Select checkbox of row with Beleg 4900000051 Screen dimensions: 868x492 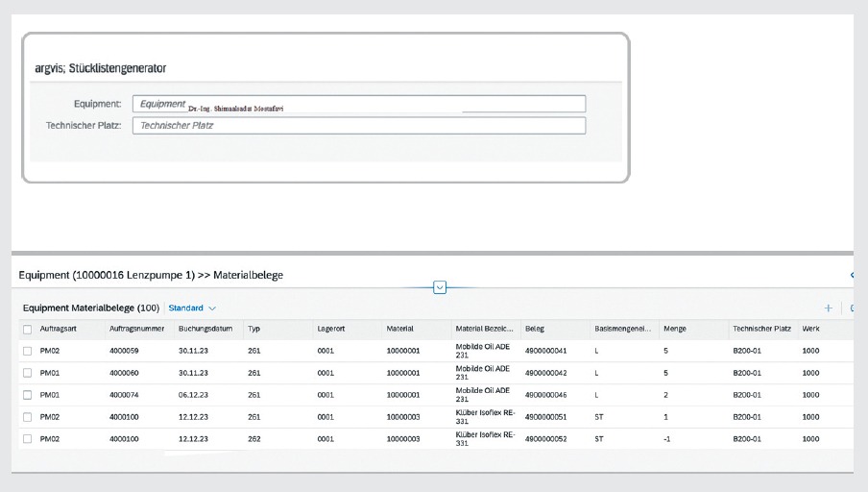click(27, 417)
